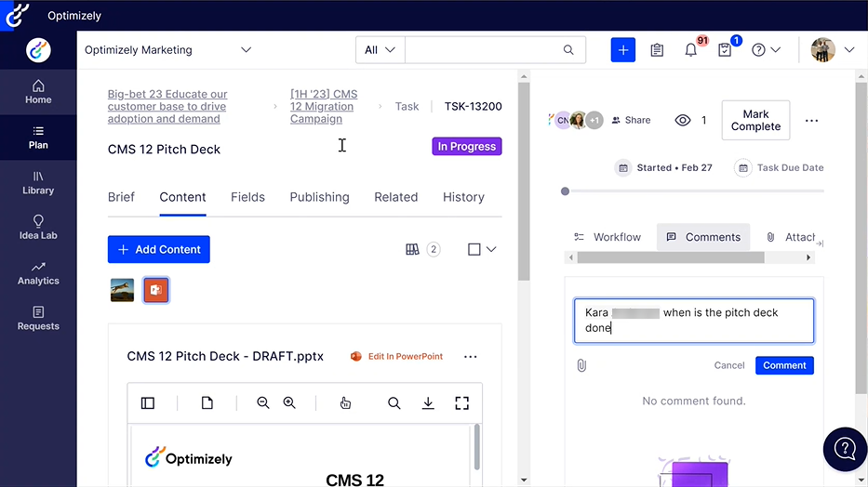This screenshot has height=487, width=868.
Task: Click the notifications bell icon
Action: click(x=690, y=50)
